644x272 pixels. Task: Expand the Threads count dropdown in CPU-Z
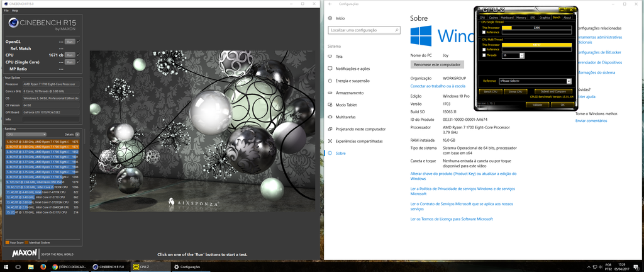513,55
